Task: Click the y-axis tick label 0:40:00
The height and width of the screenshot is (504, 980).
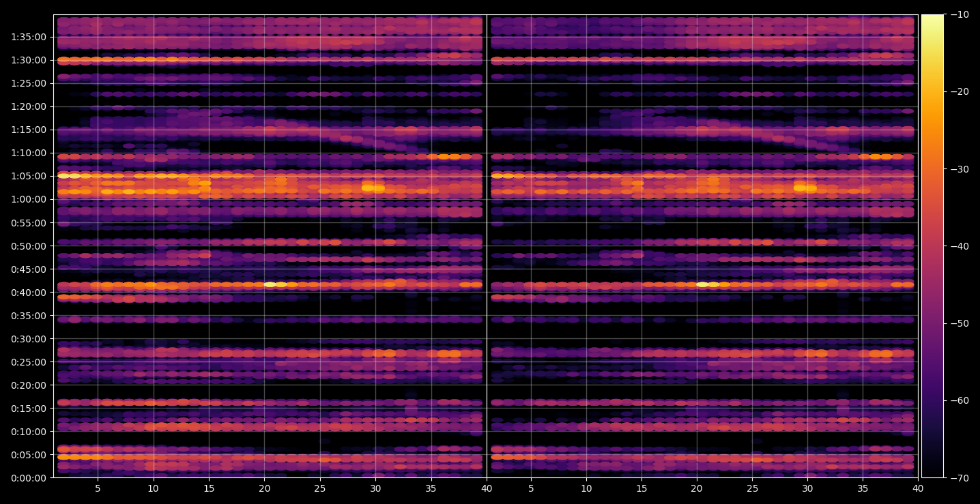Action: pyautogui.click(x=29, y=292)
